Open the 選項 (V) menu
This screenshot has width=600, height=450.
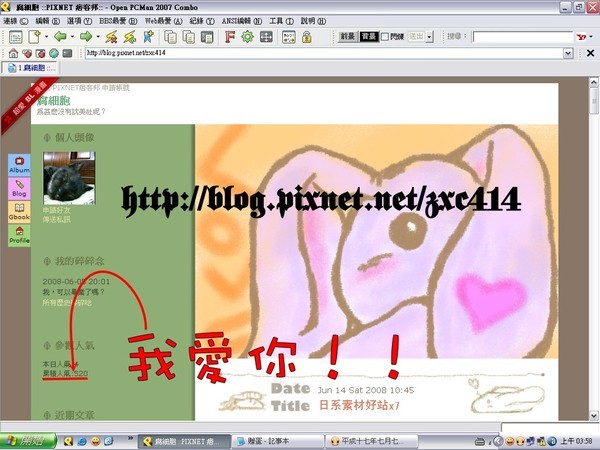point(79,21)
